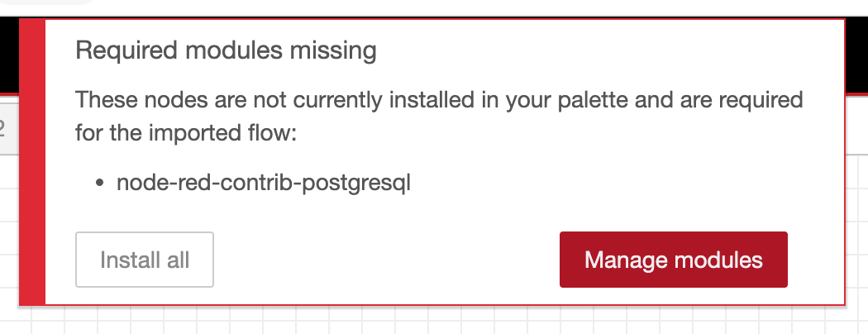Click the text 'for the imported flow:'
This screenshot has height=334, width=868.
(186, 133)
